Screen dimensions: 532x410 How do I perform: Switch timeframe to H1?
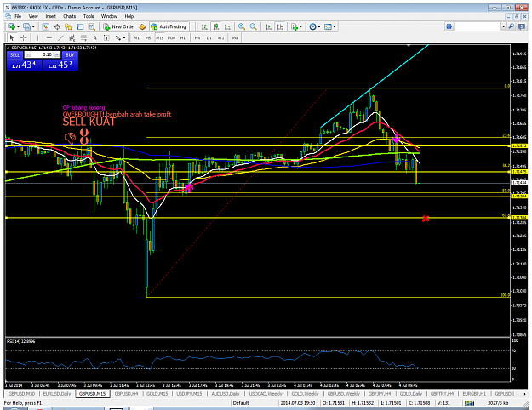183,38
